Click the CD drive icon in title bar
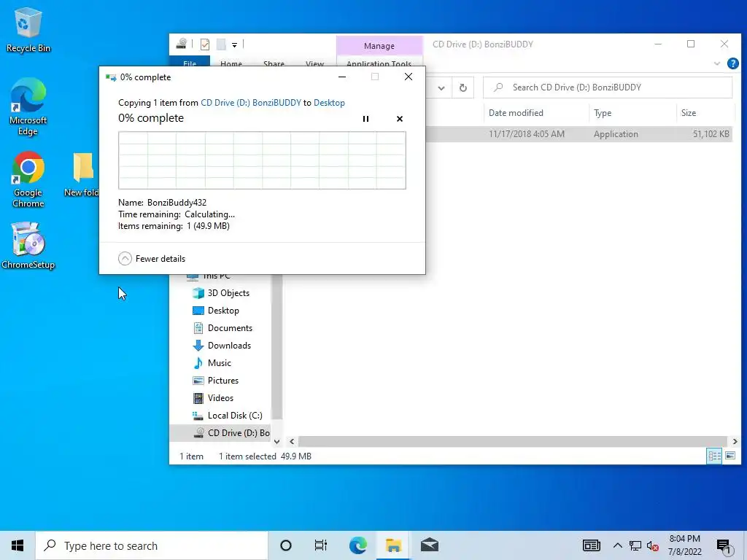Screen dimensions: 747x560 tap(181, 44)
